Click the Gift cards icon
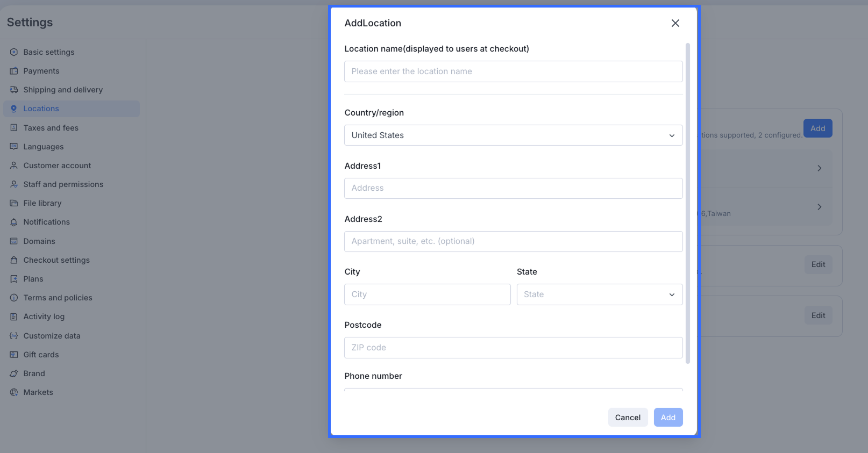The image size is (868, 453). click(14, 355)
